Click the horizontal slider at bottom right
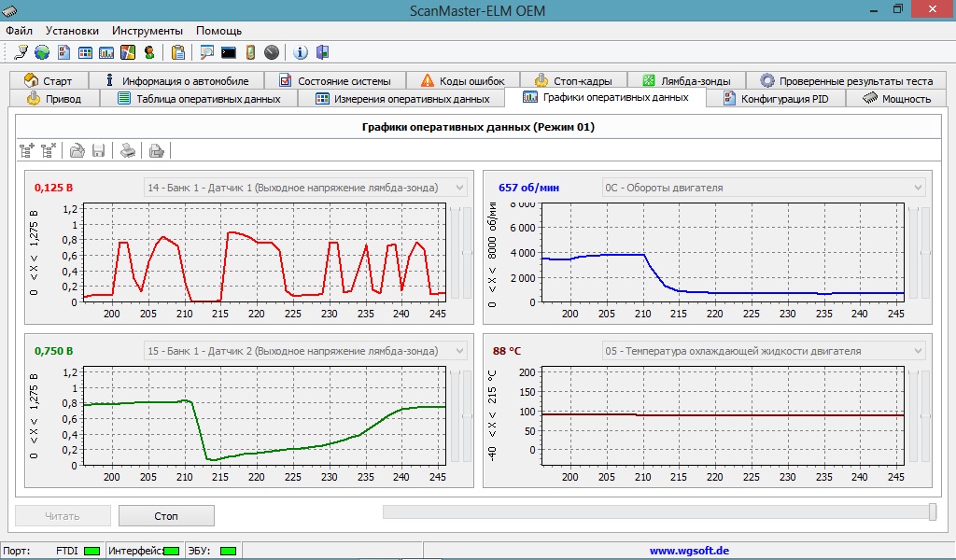Image resolution: width=956 pixels, height=560 pixels. point(932,511)
